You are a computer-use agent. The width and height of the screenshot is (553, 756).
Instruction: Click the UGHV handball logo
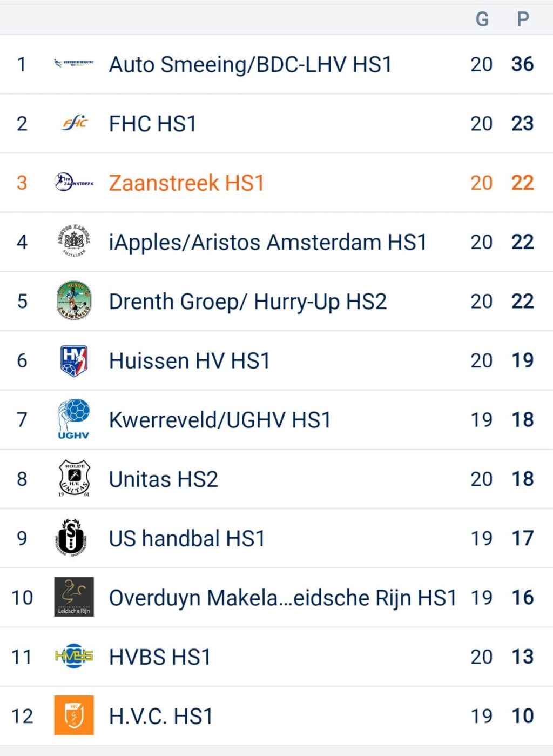coord(74,419)
